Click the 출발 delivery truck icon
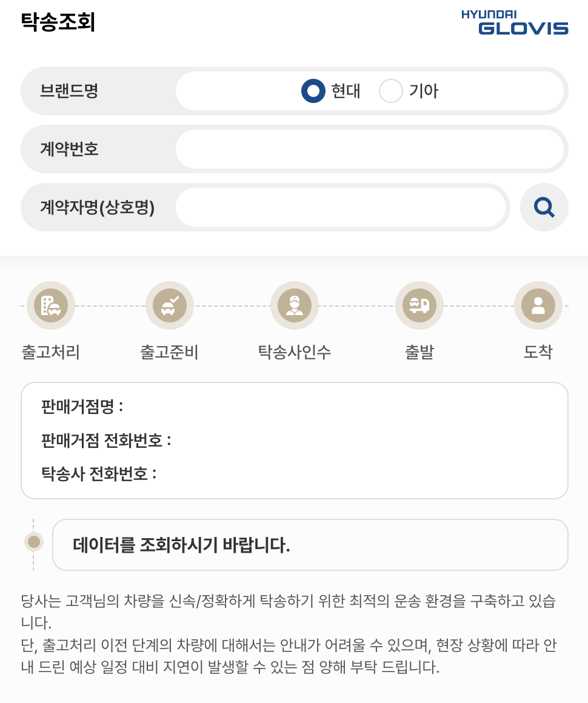 pyautogui.click(x=419, y=305)
